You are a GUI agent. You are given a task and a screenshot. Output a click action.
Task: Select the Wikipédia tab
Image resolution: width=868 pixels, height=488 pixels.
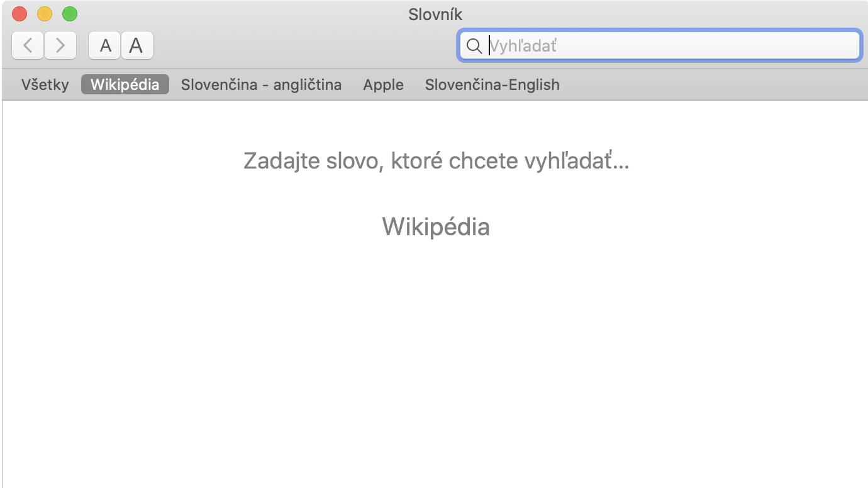125,84
